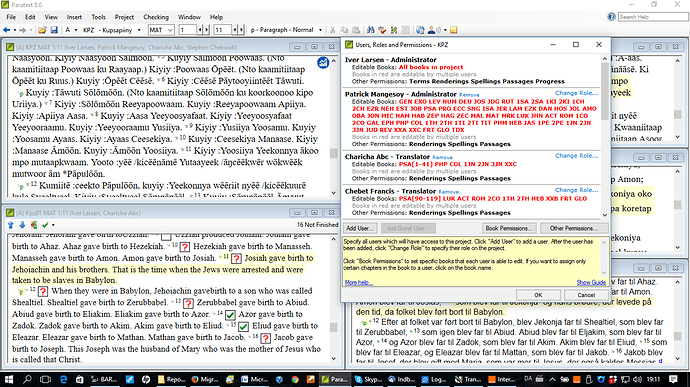Viewport: 690px width, 387px height.
Task: Toggle verse 12 status box before 'When they were'
Action: 43,291
